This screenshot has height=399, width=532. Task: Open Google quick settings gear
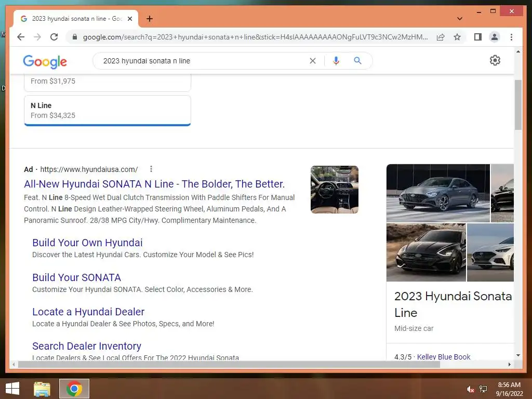(x=495, y=60)
